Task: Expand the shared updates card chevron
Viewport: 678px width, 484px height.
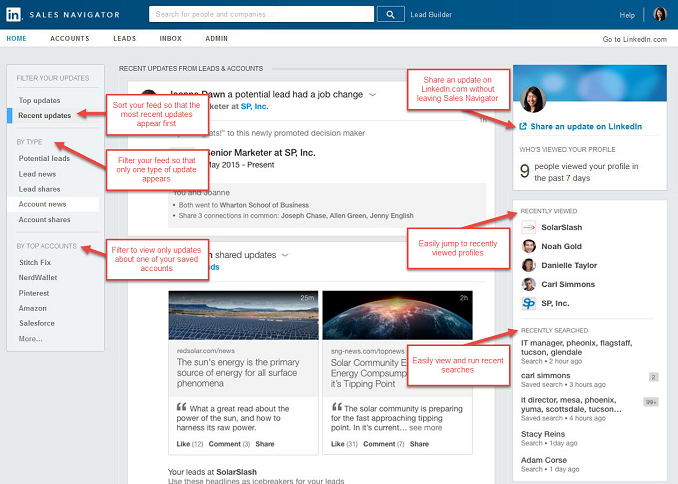Action: click(x=285, y=255)
